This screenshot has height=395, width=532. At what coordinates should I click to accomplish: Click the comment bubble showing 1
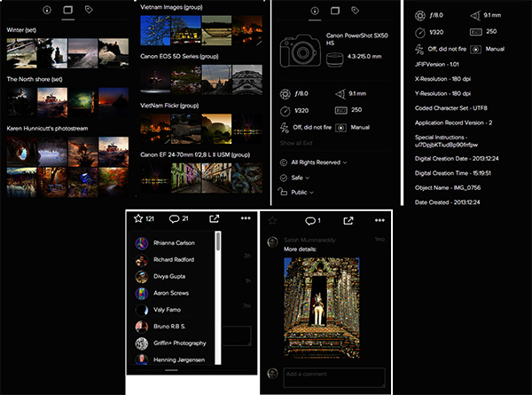coord(310,221)
